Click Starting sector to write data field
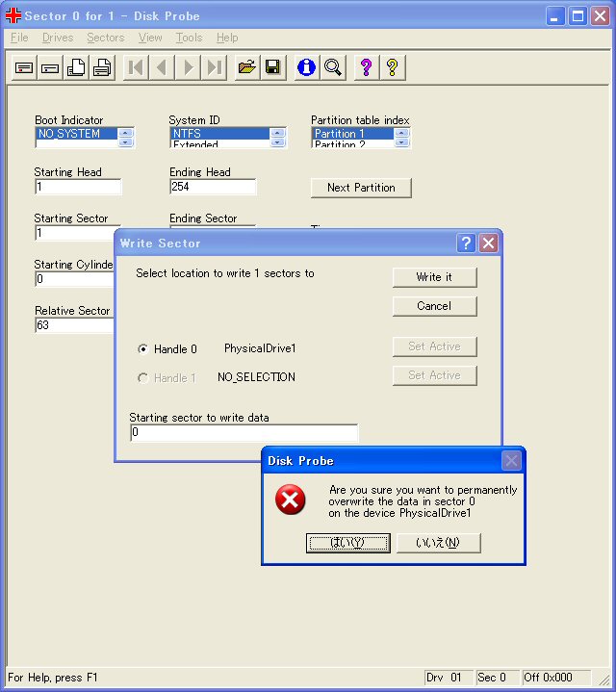Image resolution: width=616 pixels, height=692 pixels. 244,432
